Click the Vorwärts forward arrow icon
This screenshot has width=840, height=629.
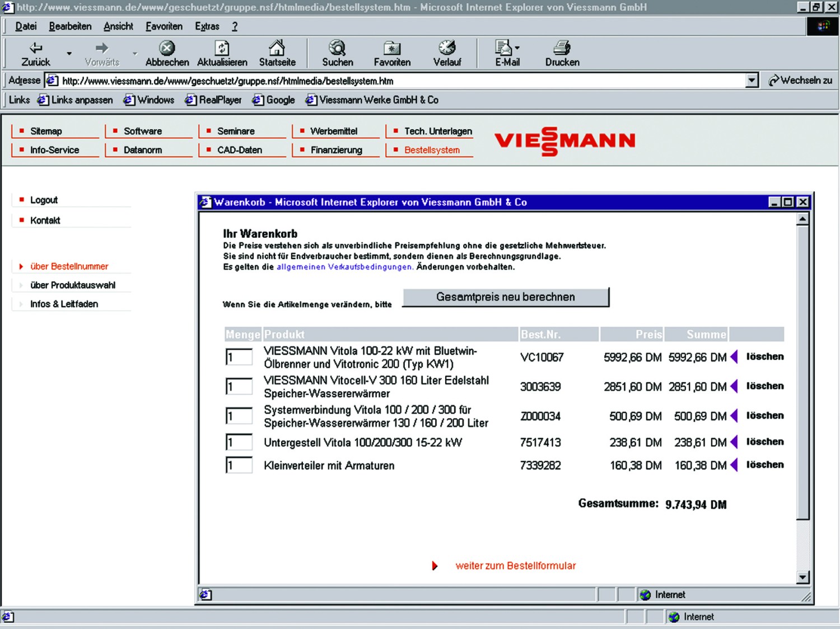pyautogui.click(x=101, y=48)
